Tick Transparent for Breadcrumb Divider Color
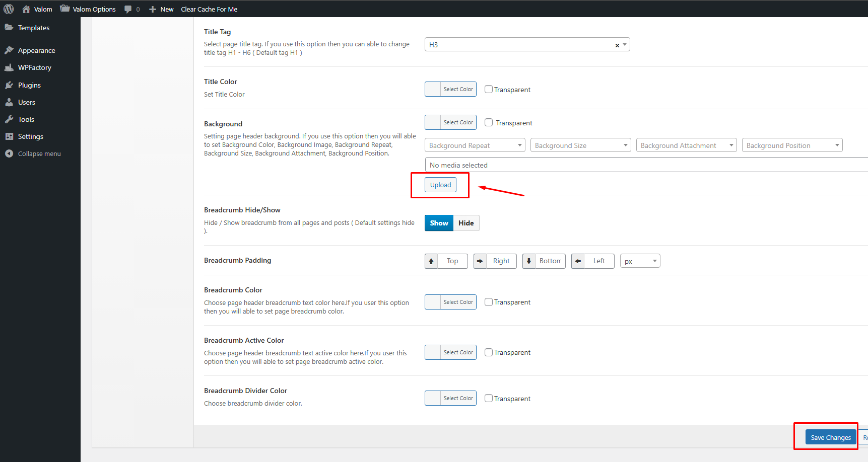 click(489, 398)
